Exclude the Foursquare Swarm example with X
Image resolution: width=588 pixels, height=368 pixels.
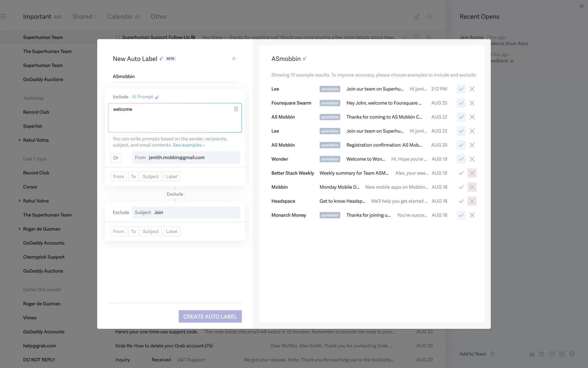pyautogui.click(x=472, y=103)
